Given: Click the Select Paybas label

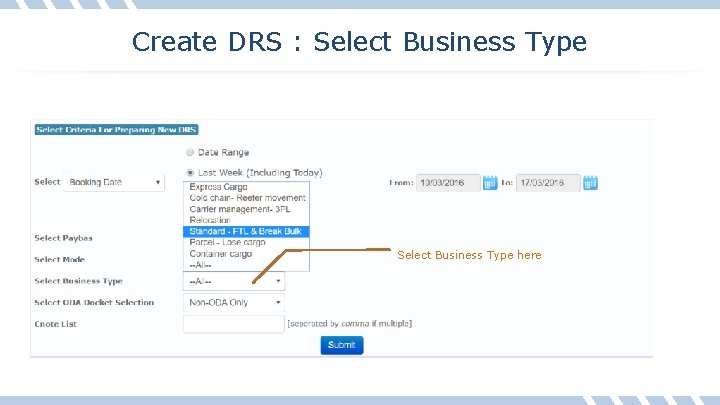Looking at the screenshot, I should pyautogui.click(x=63, y=238).
